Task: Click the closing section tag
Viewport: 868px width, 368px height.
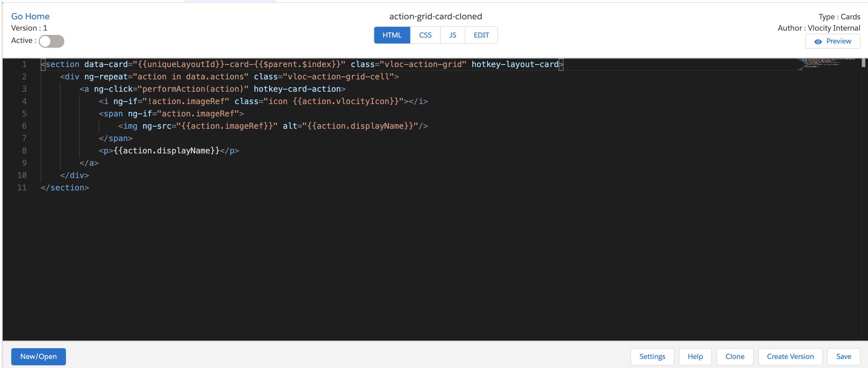Action: click(65, 187)
